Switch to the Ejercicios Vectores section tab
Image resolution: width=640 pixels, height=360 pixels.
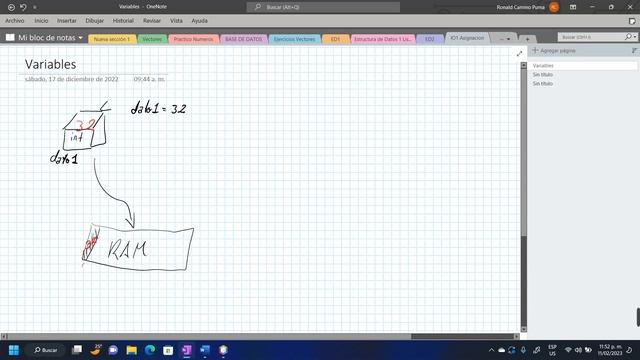click(x=294, y=39)
